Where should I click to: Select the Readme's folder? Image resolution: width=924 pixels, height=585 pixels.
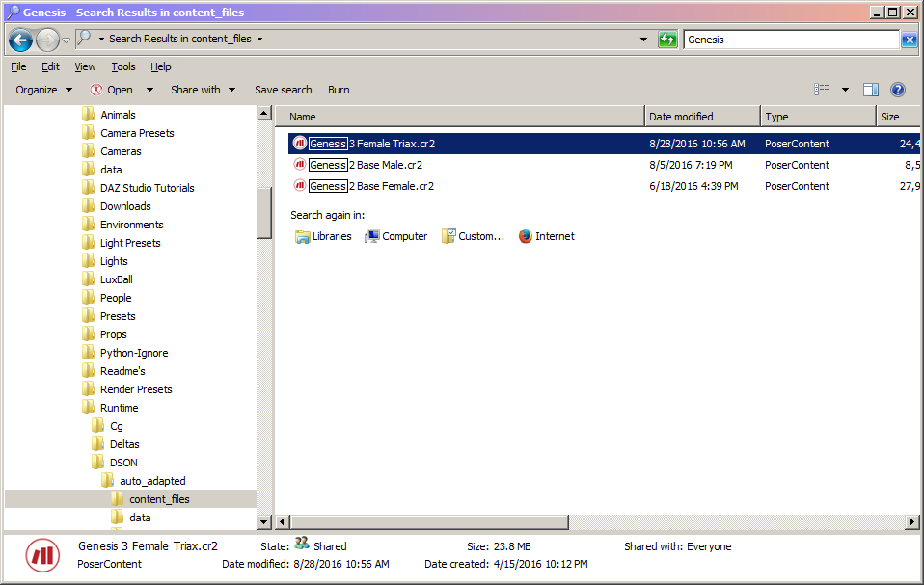[122, 371]
